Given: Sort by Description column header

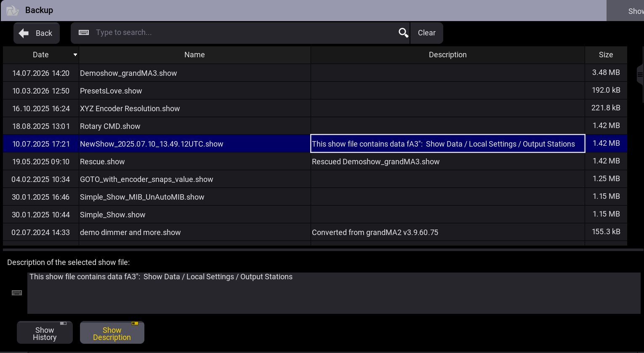Looking at the screenshot, I should point(447,55).
